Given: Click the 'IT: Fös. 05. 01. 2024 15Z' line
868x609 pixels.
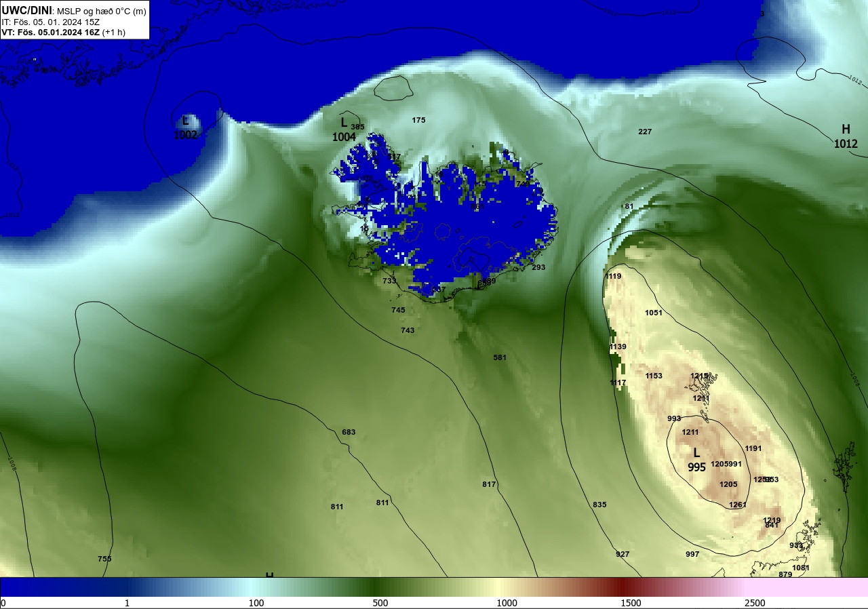Looking at the screenshot, I should tap(51, 22).
